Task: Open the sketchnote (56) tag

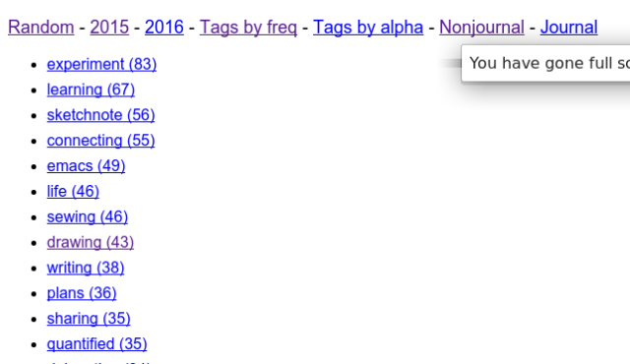Action: (100, 115)
